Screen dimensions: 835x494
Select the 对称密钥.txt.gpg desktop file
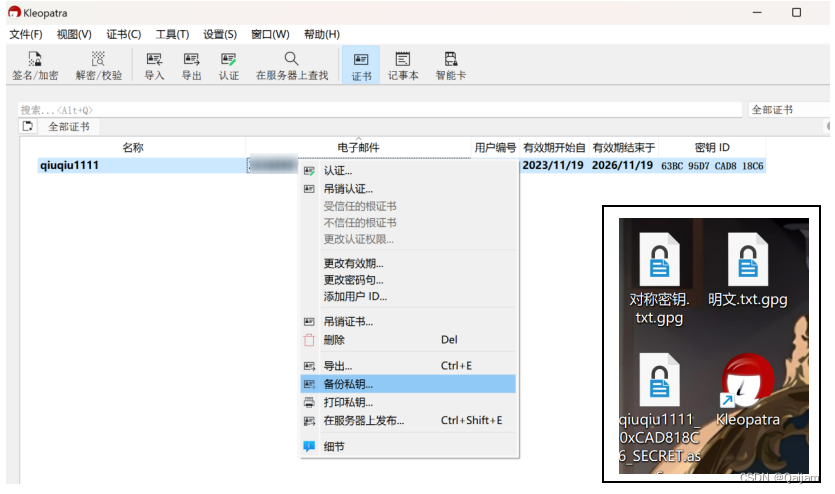coord(659,279)
